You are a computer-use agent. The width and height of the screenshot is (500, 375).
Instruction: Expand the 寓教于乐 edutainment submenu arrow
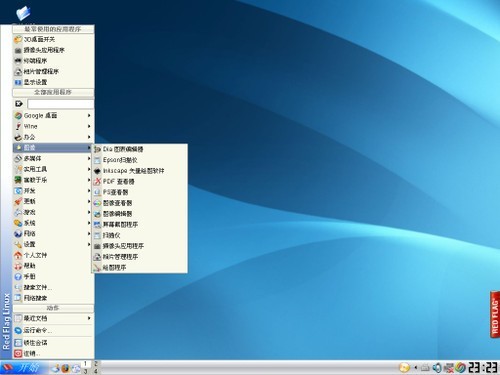89,180
